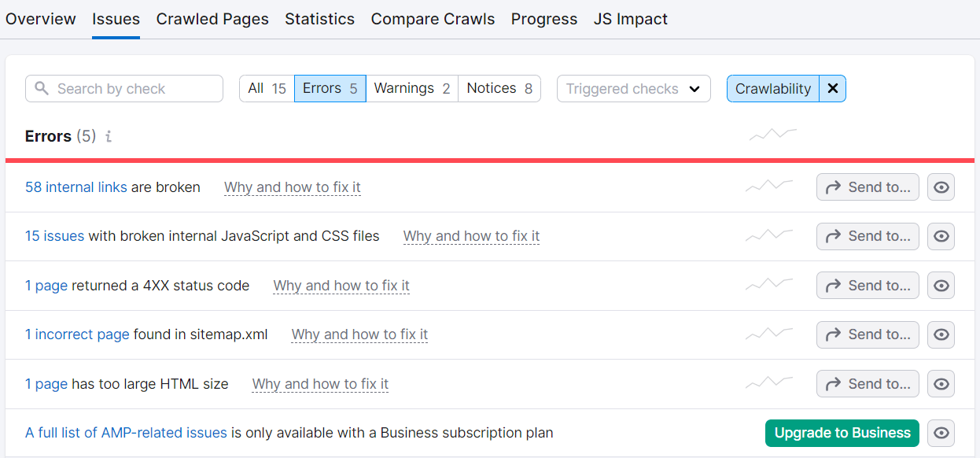Image resolution: width=980 pixels, height=458 pixels.
Task: Switch to the Crawled Pages tab
Action: coord(212,19)
